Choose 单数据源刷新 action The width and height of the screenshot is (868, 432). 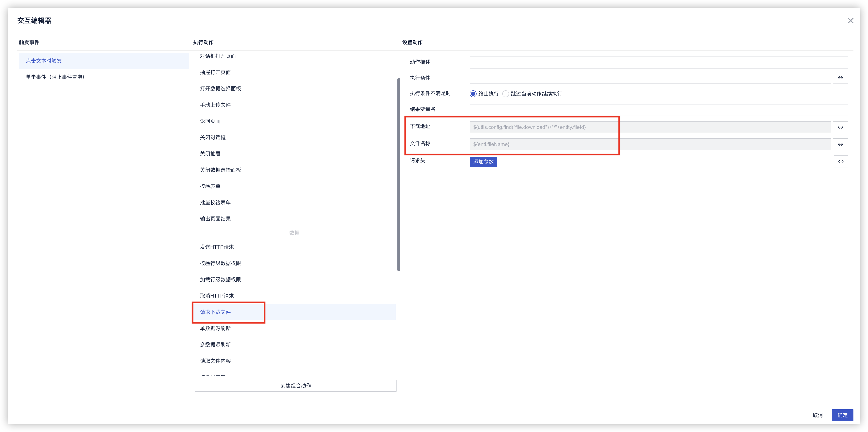pyautogui.click(x=215, y=328)
